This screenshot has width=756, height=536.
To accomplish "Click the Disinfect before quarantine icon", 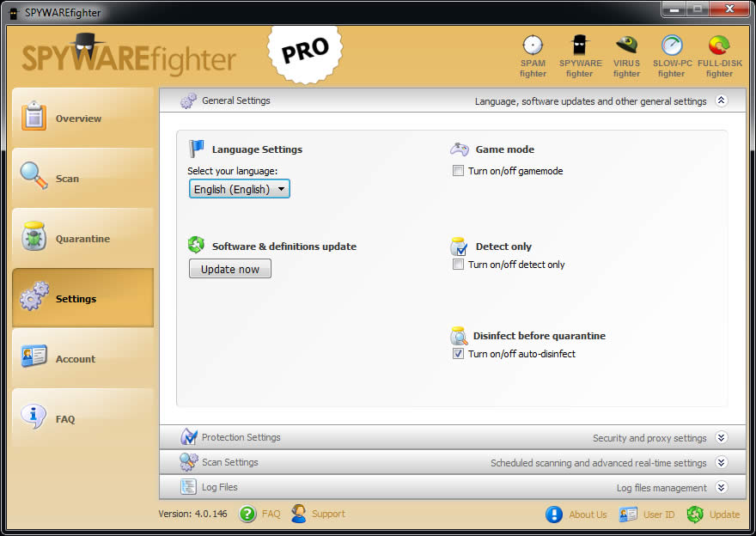I will click(459, 336).
